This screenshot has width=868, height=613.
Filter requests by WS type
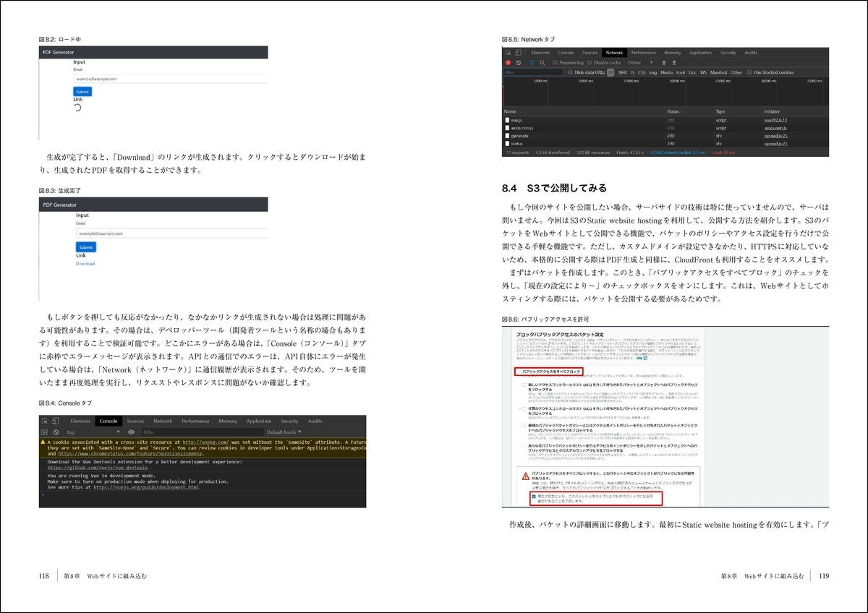point(703,72)
